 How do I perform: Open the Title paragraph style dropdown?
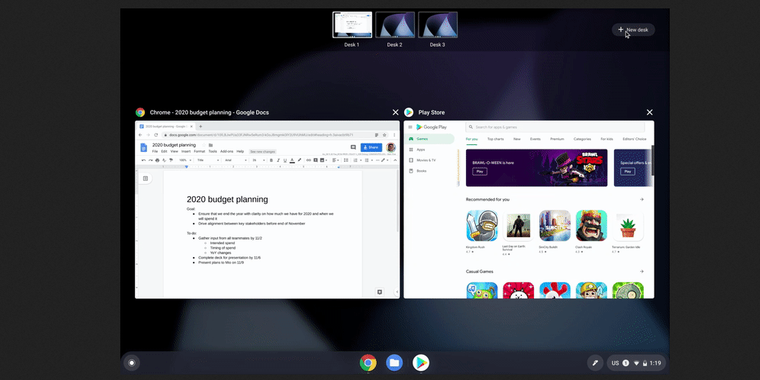[207, 160]
